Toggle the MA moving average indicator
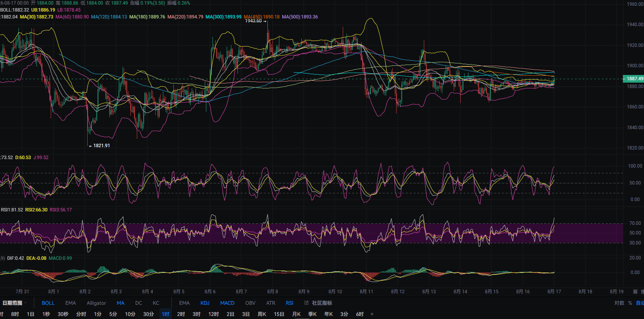 (121, 303)
